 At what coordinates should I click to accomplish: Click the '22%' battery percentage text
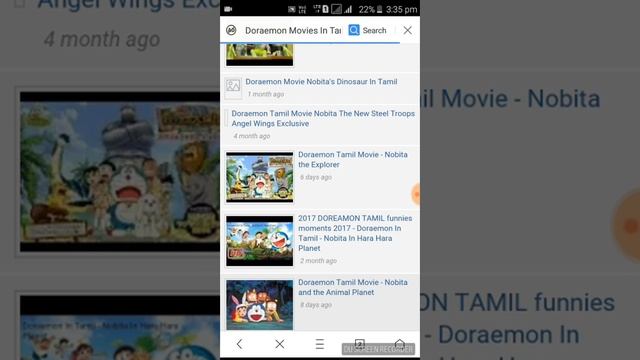367,9
